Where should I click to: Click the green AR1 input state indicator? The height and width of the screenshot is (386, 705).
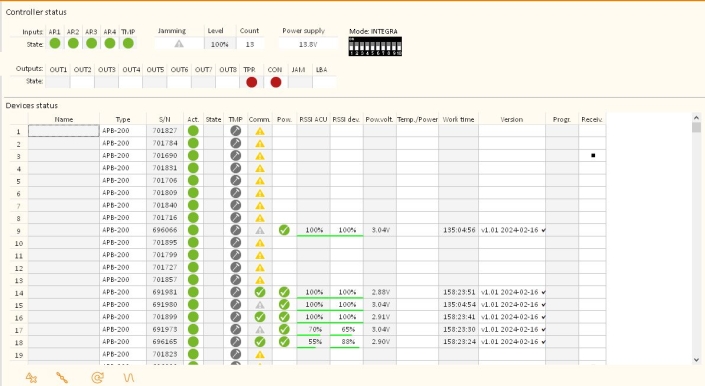[55, 44]
